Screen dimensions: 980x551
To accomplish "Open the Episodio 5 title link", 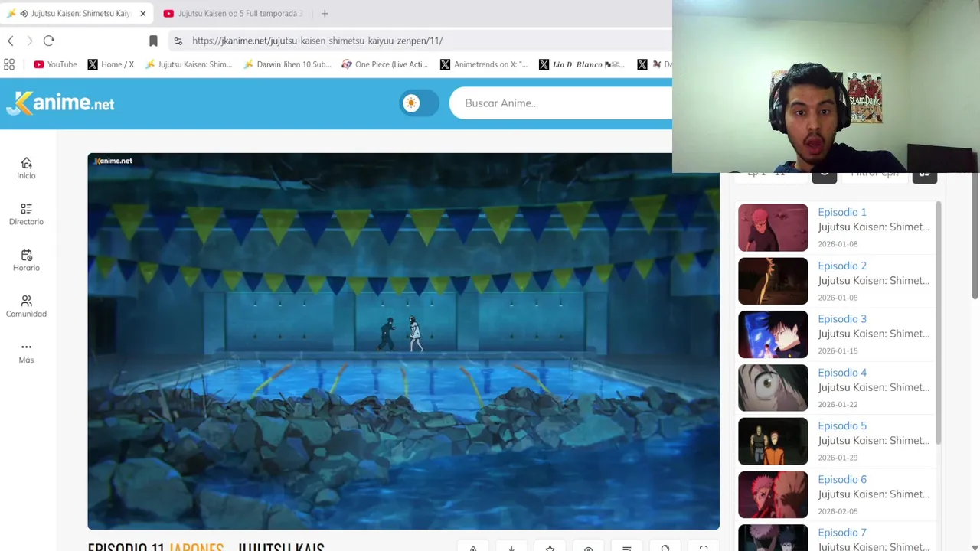I will [x=842, y=425].
